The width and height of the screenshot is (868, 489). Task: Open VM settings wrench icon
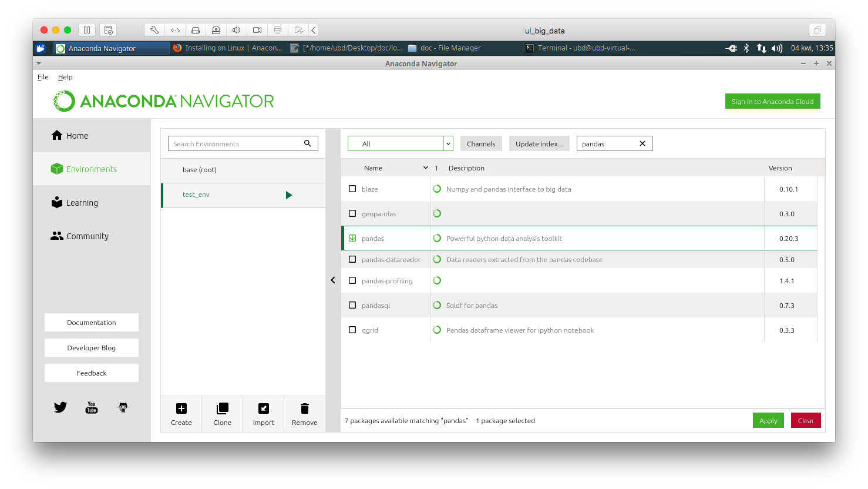(154, 30)
